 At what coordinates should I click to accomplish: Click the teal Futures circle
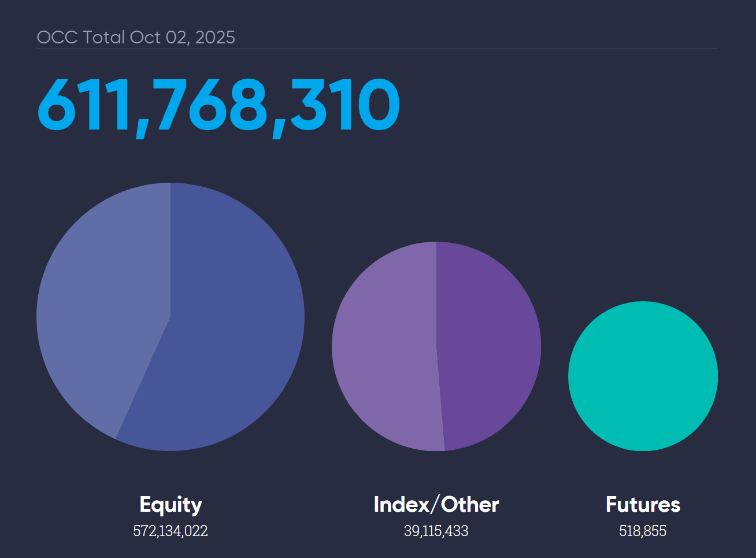[x=643, y=376]
